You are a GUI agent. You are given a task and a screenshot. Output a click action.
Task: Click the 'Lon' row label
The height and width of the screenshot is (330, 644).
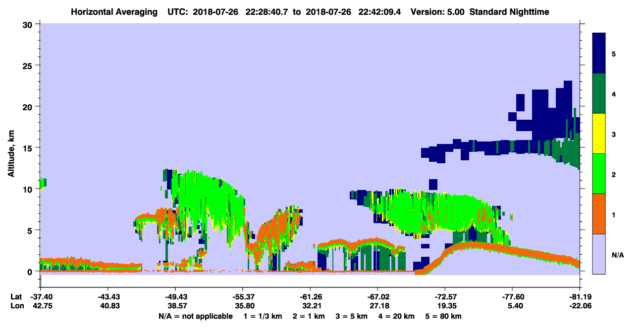click(x=16, y=306)
